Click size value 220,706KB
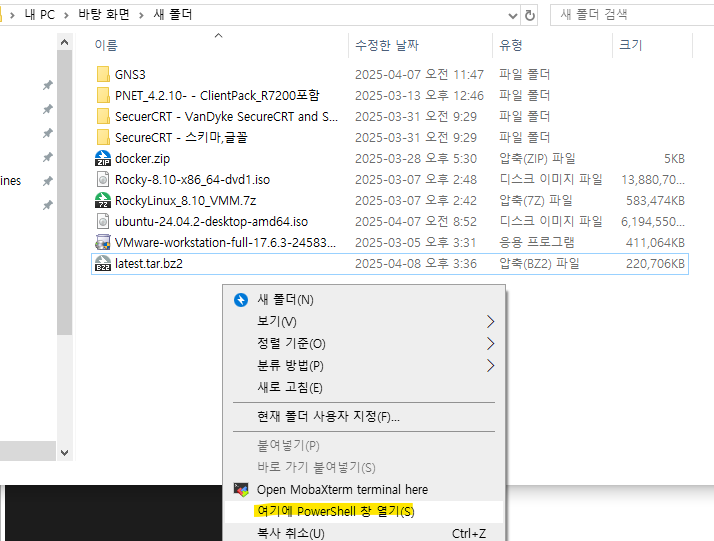714x541 pixels. coord(655,264)
